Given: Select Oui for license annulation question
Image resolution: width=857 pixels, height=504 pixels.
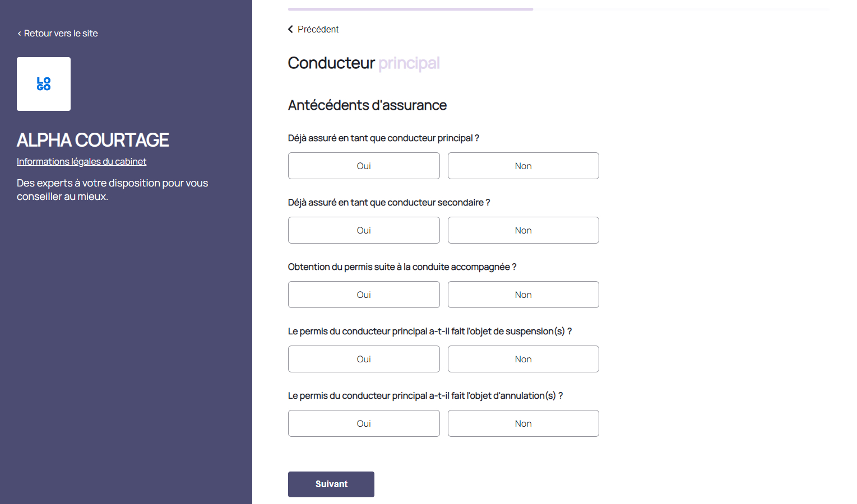Looking at the screenshot, I should [364, 423].
